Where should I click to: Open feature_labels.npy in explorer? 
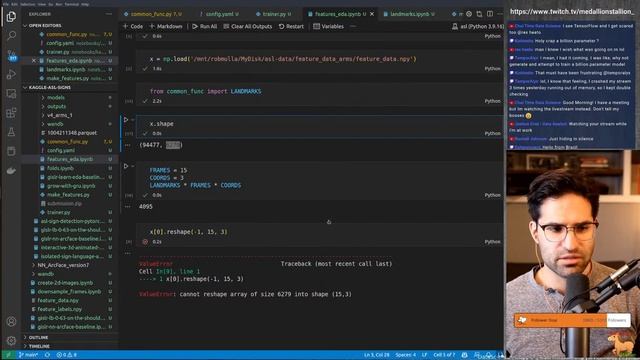tap(60, 309)
